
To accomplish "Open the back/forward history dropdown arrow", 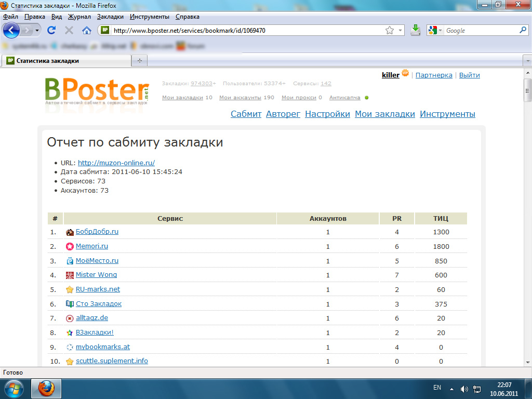I will 37,31.
